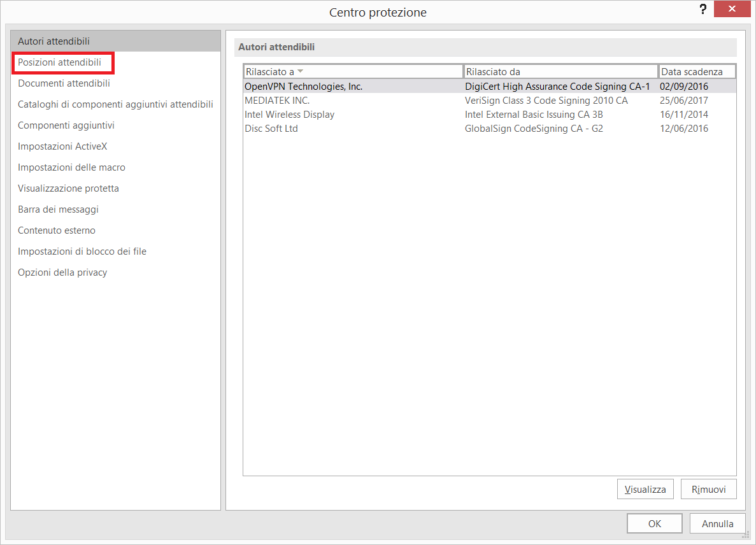Click DigiCert High Assurance Code Signing CA-1
This screenshot has height=545, width=756.
pyautogui.click(x=557, y=86)
